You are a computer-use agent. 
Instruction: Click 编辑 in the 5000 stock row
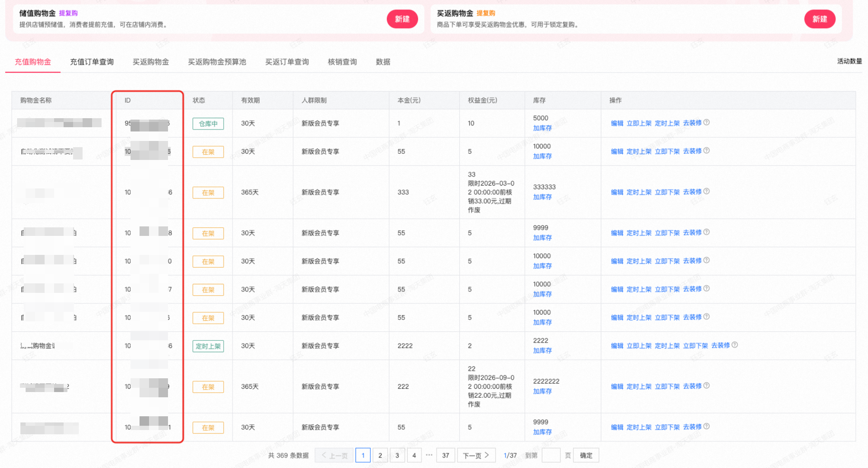point(617,123)
